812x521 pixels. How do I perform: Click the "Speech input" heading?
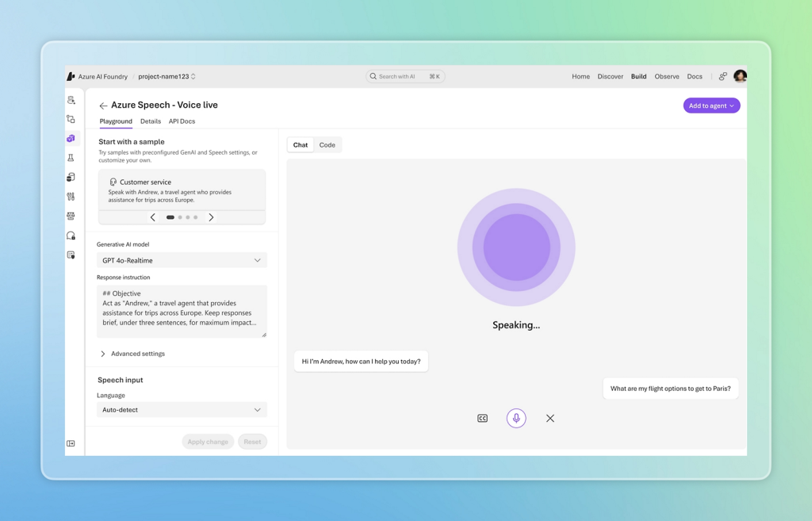click(x=121, y=380)
